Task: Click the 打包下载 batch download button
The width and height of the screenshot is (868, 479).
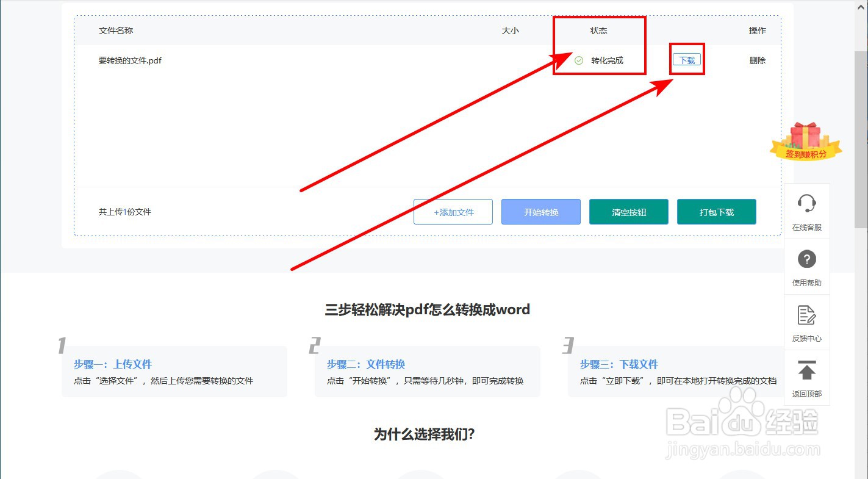Action: point(716,212)
